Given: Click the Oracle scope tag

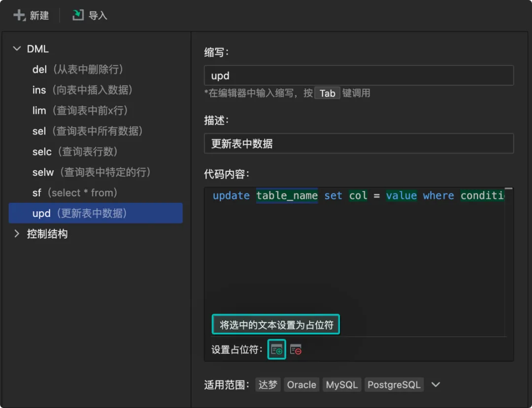Looking at the screenshot, I should 301,384.
